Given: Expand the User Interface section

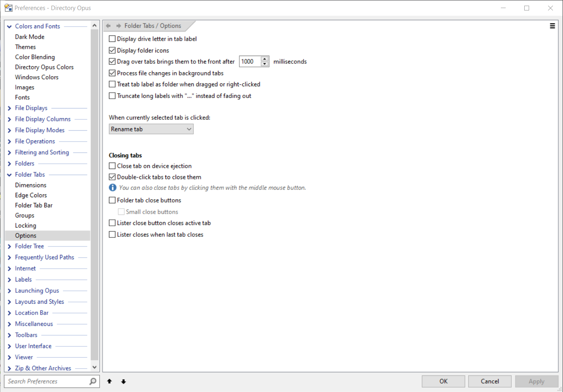Looking at the screenshot, I should click(9, 346).
